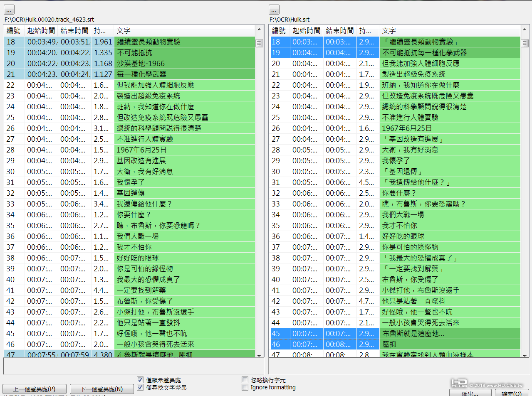This screenshot has height=396, width=532.
Task: Select right row 25 不准進行人體實驗
Action: click(395, 117)
